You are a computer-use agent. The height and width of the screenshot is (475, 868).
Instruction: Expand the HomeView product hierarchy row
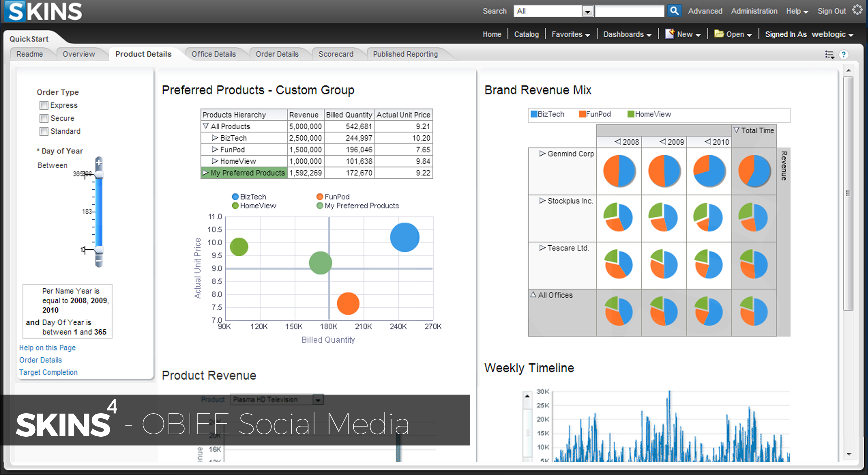pos(215,161)
